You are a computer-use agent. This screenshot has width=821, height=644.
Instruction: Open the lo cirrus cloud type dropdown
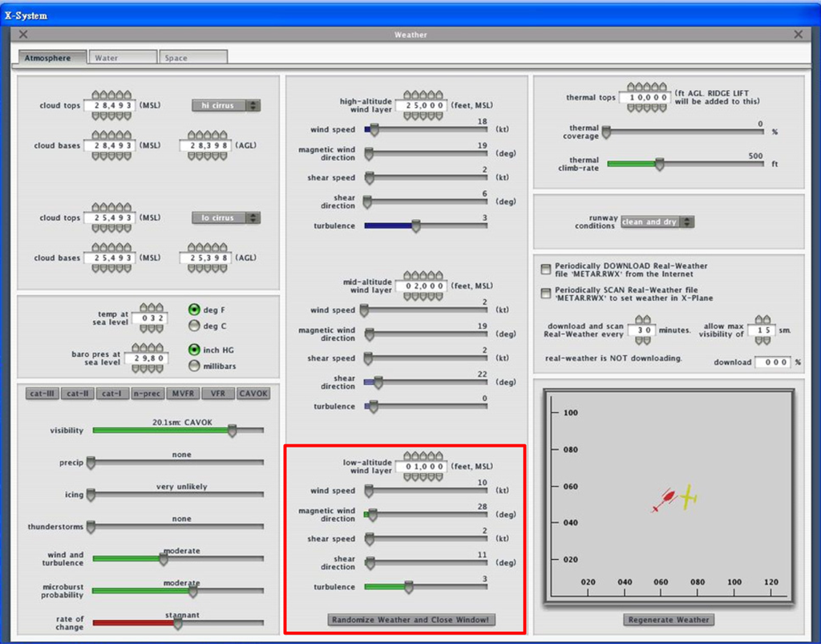[x=225, y=218]
